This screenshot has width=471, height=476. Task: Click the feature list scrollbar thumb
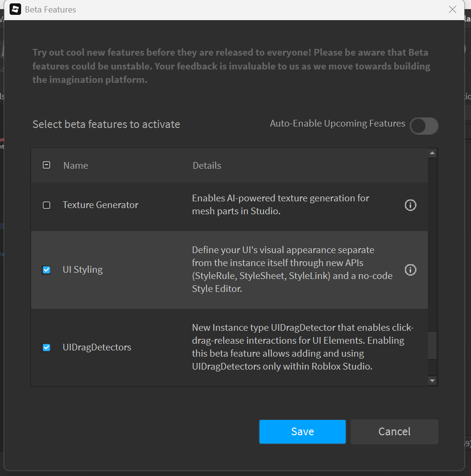point(432,346)
